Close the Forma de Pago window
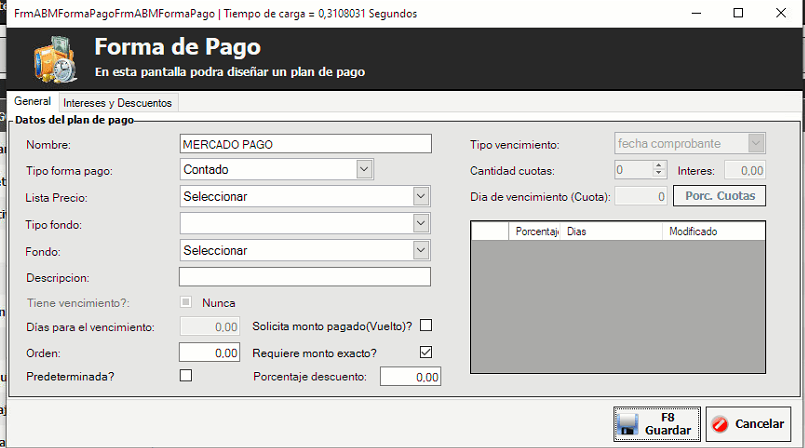 pos(783,14)
